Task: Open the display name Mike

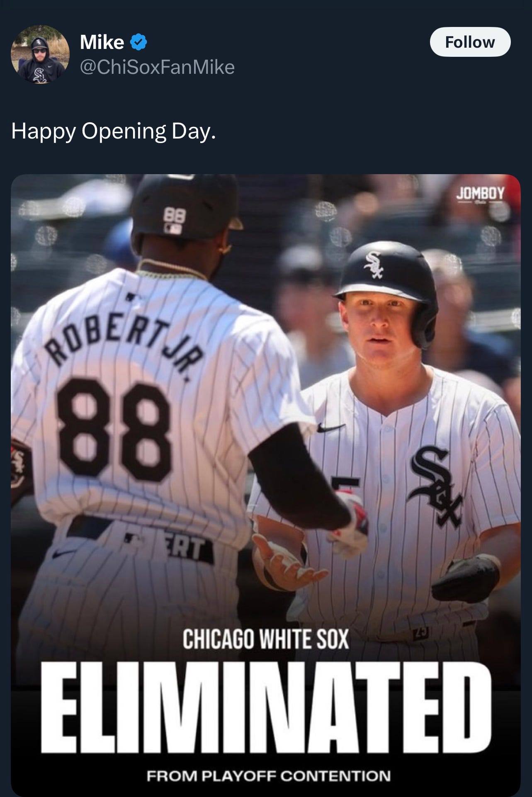Action: coord(102,42)
